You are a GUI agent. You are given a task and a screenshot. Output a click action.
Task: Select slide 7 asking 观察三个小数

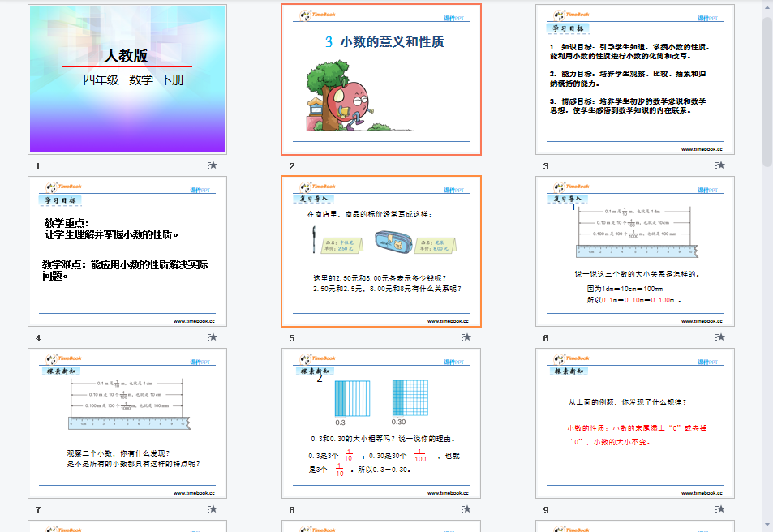coord(127,423)
